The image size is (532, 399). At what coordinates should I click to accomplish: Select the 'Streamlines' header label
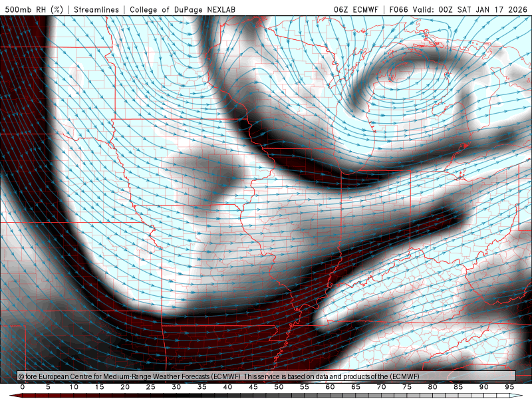[96, 9]
